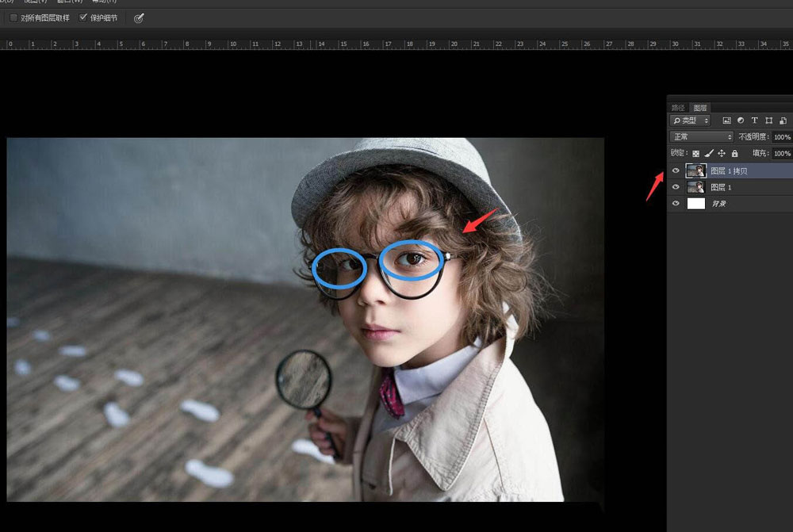Click the 不透明度 label
Image resolution: width=793 pixels, height=532 pixels.
click(753, 136)
